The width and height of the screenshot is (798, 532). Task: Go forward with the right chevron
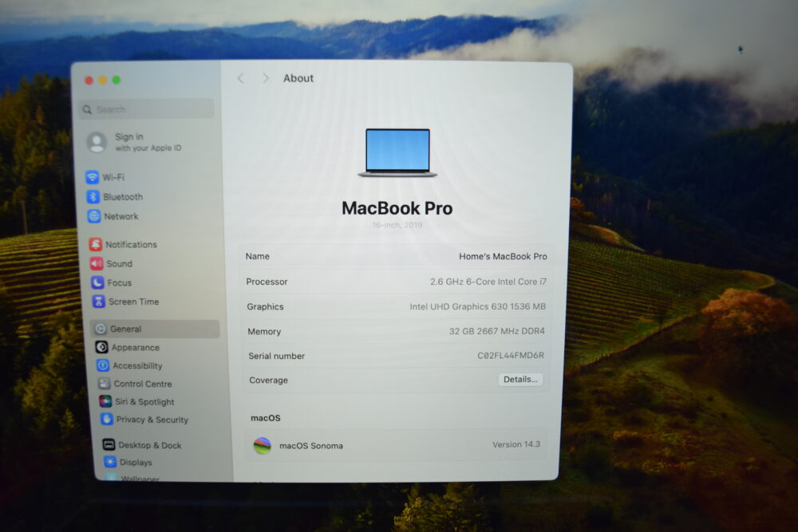tap(266, 78)
